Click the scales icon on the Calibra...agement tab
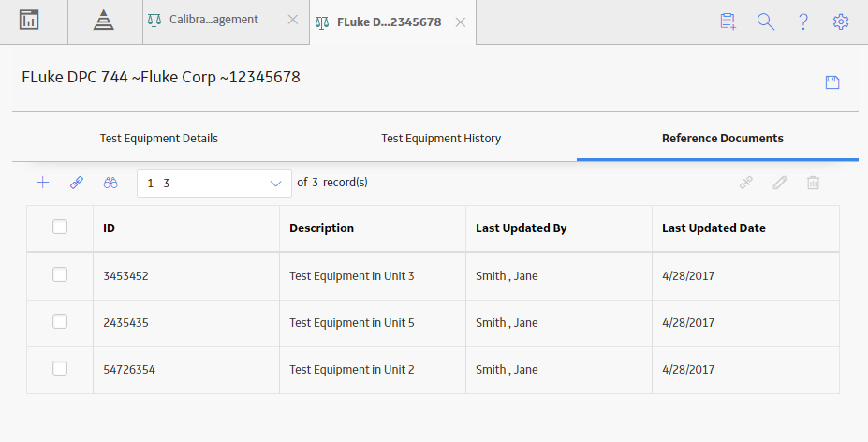 tap(154, 20)
